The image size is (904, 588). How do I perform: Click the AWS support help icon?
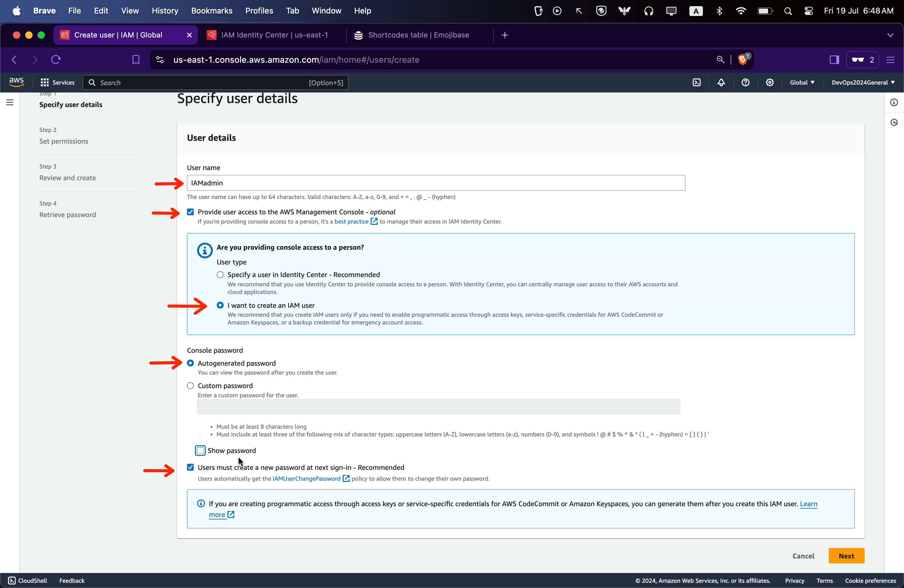tap(745, 82)
